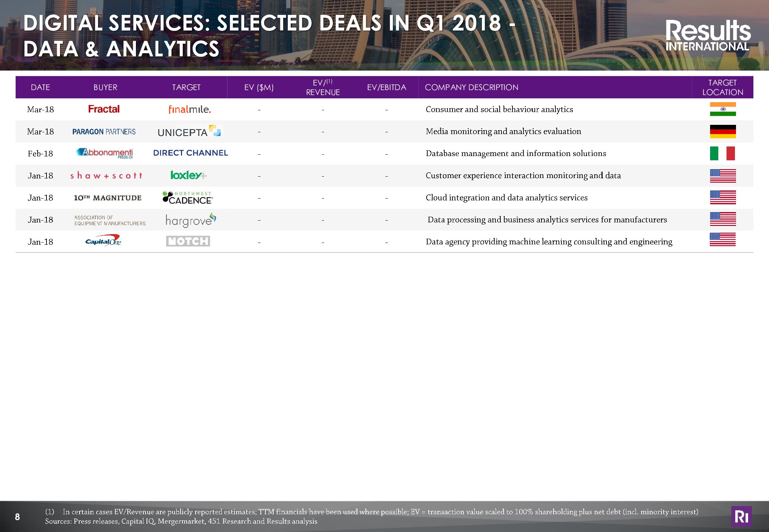769x532 pixels.
Task: Click the hargrove logo
Action: 190,220
